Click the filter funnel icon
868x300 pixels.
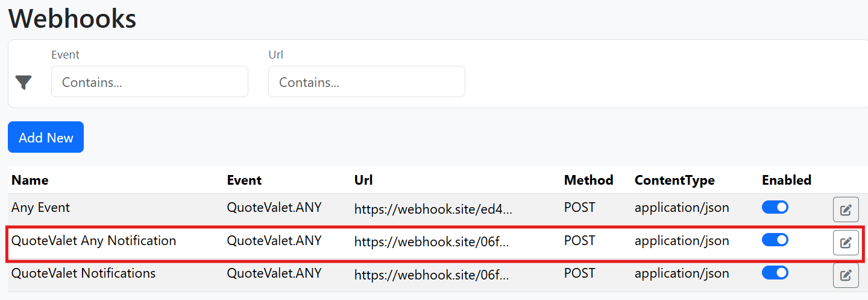pyautogui.click(x=24, y=82)
